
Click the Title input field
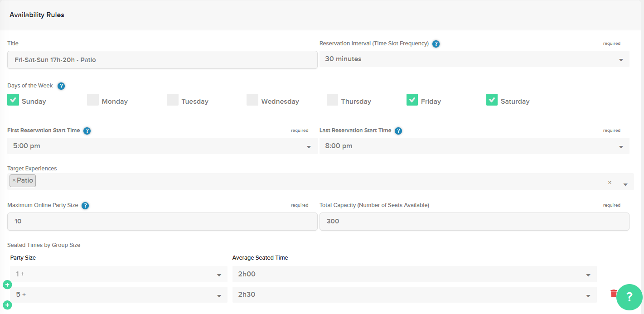point(162,59)
